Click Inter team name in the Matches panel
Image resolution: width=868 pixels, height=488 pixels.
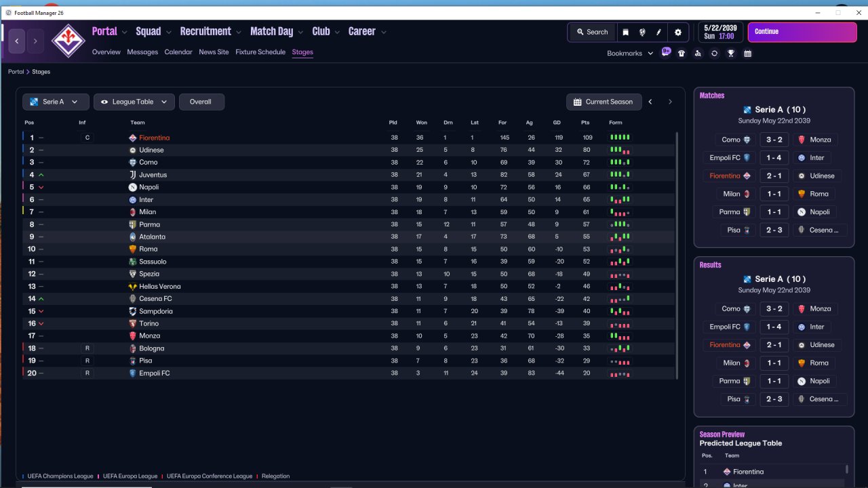pos(817,158)
